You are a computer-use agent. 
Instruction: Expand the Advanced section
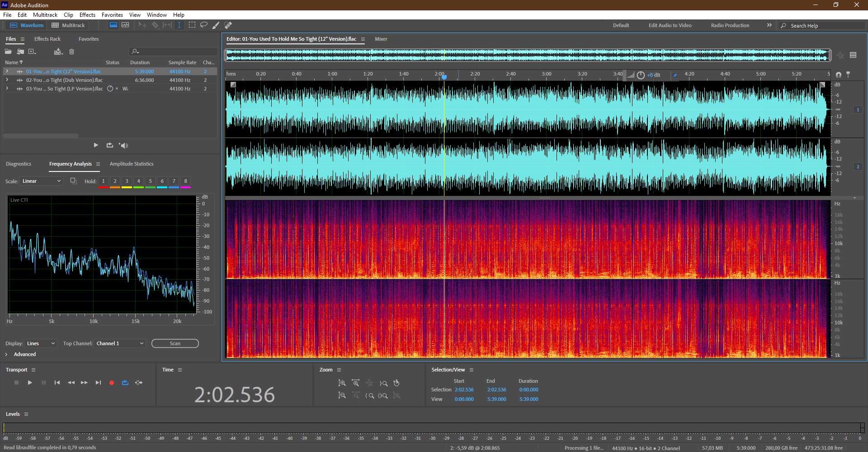point(6,354)
